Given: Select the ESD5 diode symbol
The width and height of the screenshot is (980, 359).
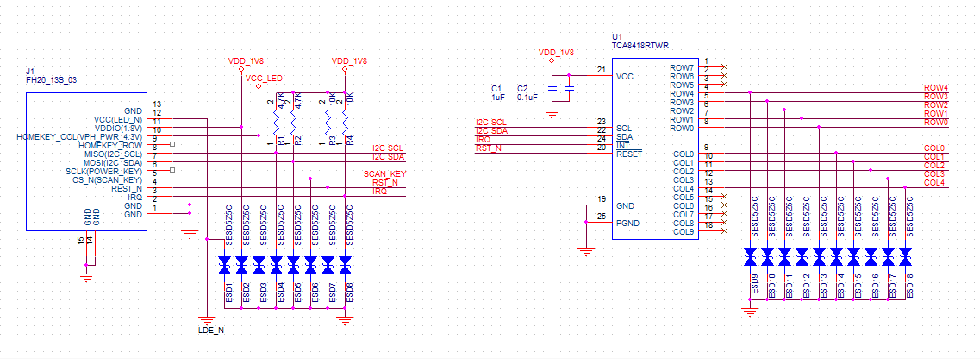Looking at the screenshot, I should (x=293, y=265).
